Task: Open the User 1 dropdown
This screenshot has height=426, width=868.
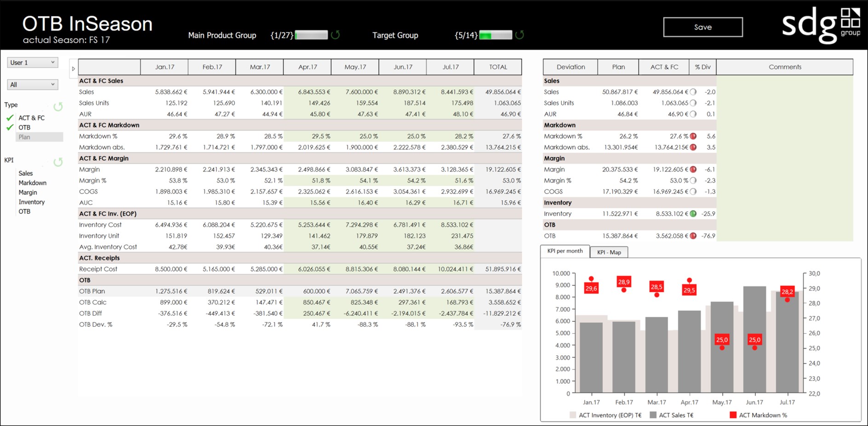Action: click(33, 62)
